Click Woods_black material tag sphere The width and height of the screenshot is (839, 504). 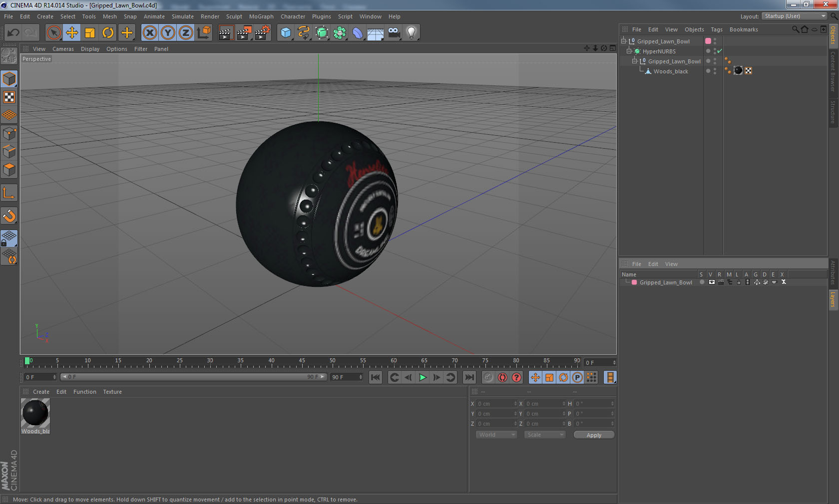pyautogui.click(x=738, y=70)
